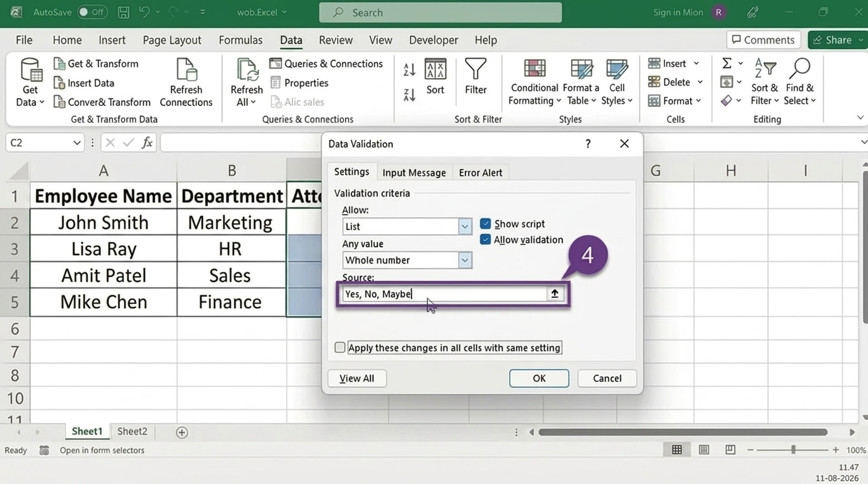Screen dimensions: 868x484
Task: Click the Search box
Action: pos(440,12)
